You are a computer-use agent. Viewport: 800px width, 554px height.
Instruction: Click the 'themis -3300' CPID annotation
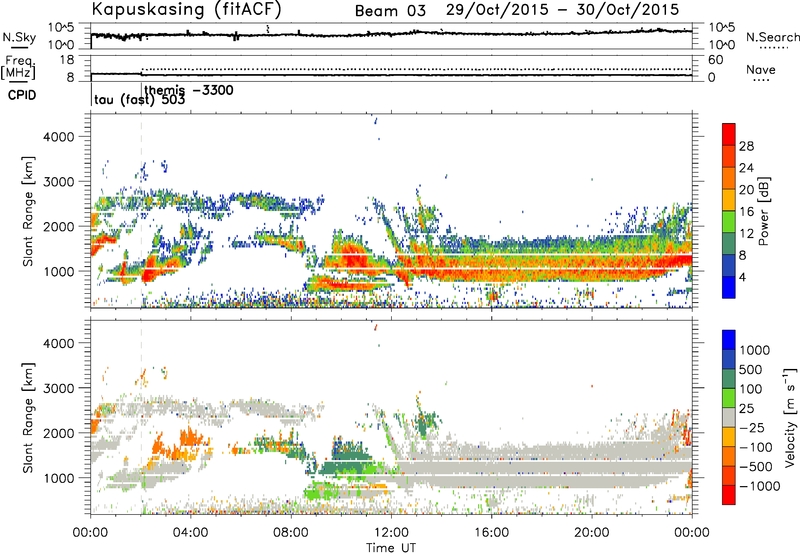[x=189, y=90]
